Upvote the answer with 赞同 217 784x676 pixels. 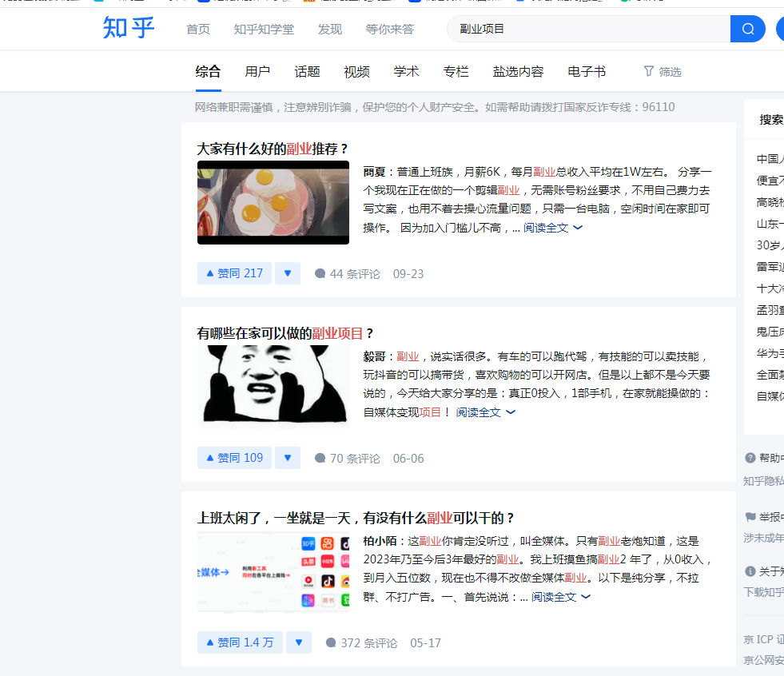233,272
